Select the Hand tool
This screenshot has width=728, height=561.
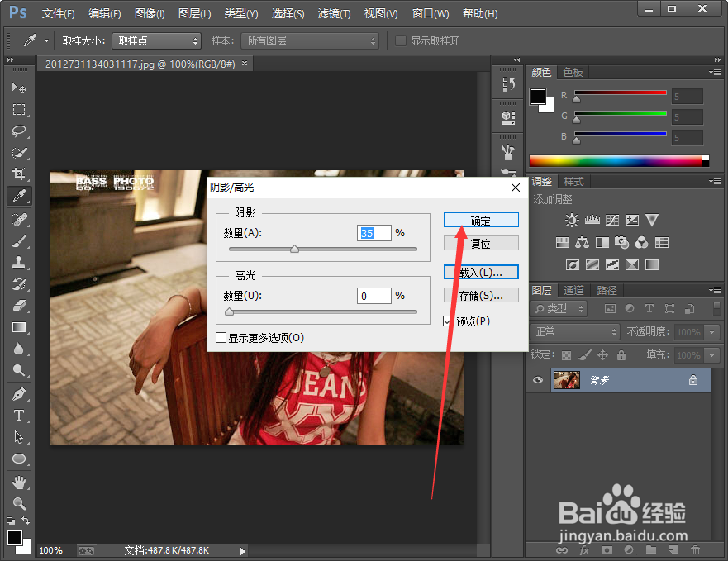(19, 482)
